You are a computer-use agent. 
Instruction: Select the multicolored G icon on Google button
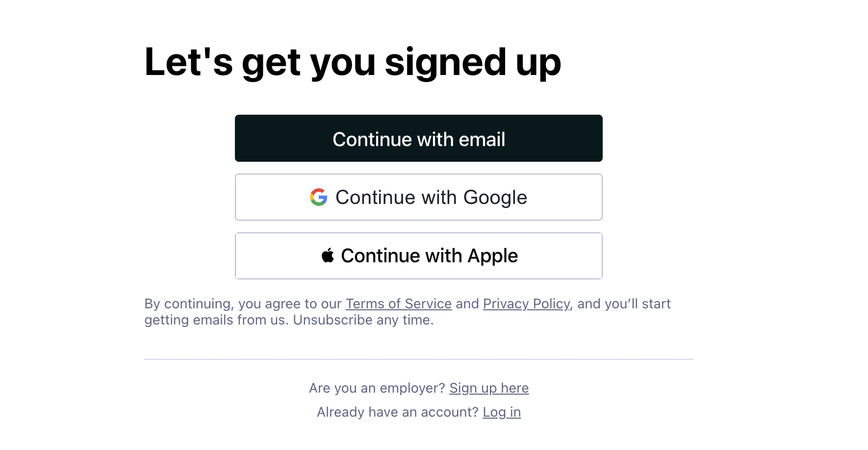click(x=319, y=197)
